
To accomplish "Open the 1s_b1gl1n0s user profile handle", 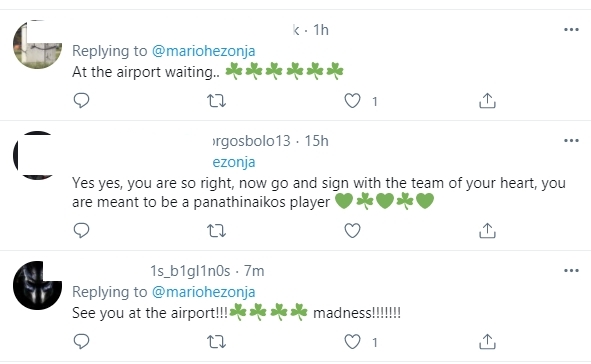I will point(190,271).
